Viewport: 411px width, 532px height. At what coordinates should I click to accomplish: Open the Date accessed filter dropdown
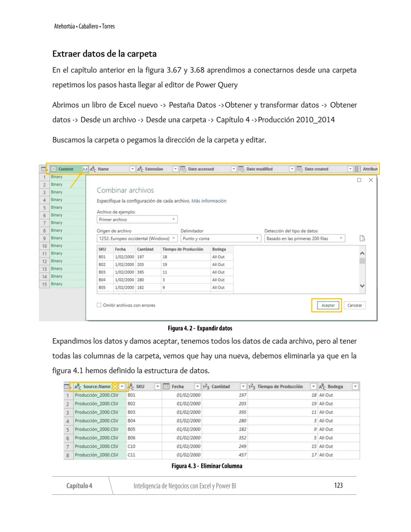[x=234, y=169]
